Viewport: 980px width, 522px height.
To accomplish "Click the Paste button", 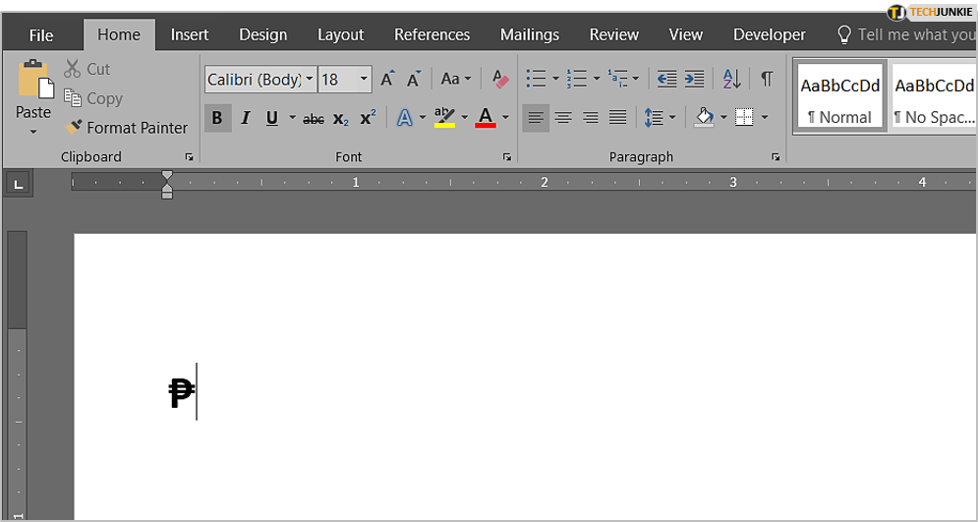I will coord(33,93).
